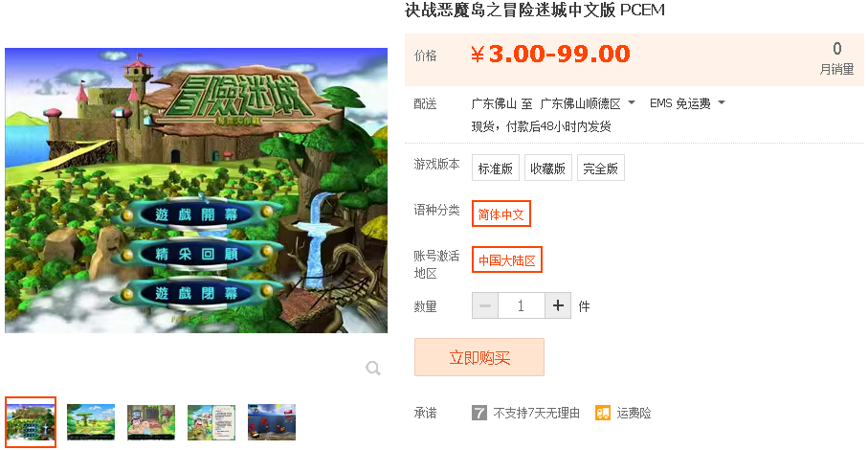Image resolution: width=868 pixels, height=450 pixels.
Task: Click the magnifier zoom icon under image
Action: [x=373, y=368]
